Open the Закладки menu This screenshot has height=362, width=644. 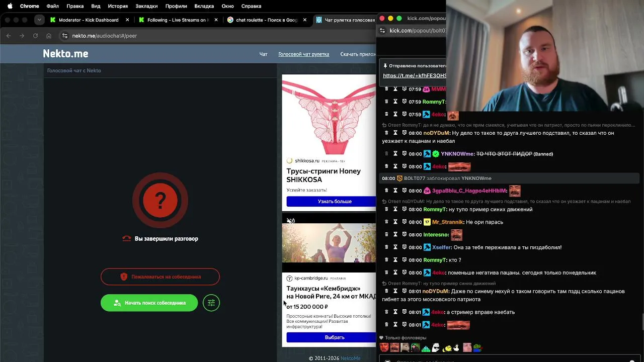(x=146, y=6)
